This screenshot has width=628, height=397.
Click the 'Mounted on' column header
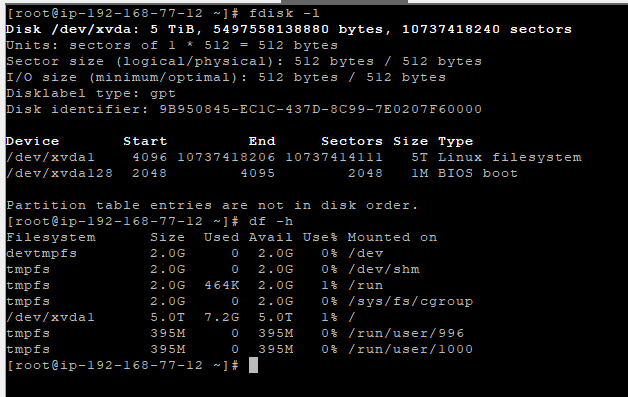392,238
